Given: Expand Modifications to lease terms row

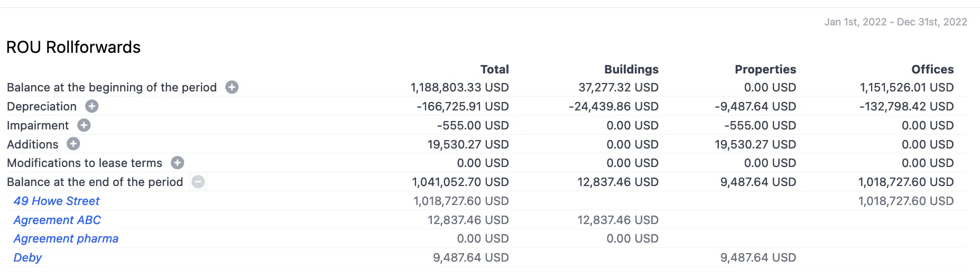Looking at the screenshot, I should coord(178,163).
